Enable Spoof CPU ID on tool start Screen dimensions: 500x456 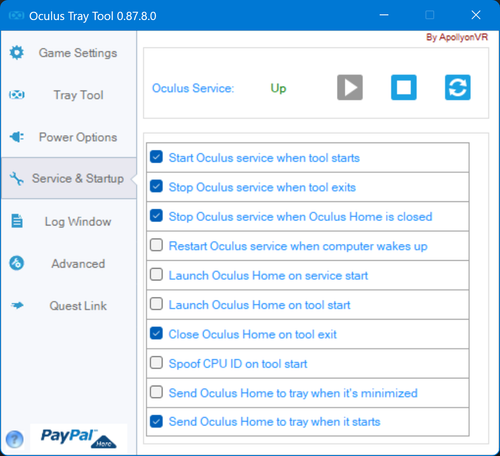pyautogui.click(x=156, y=363)
